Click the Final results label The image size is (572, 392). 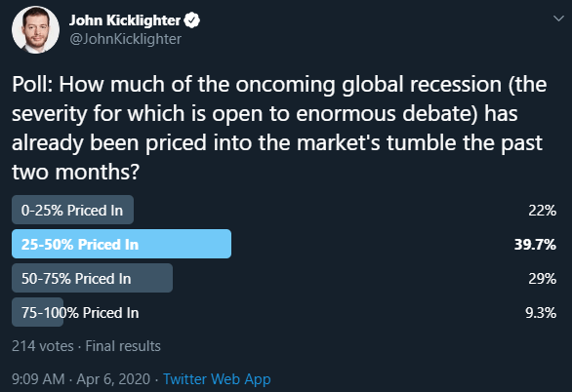[x=123, y=346]
